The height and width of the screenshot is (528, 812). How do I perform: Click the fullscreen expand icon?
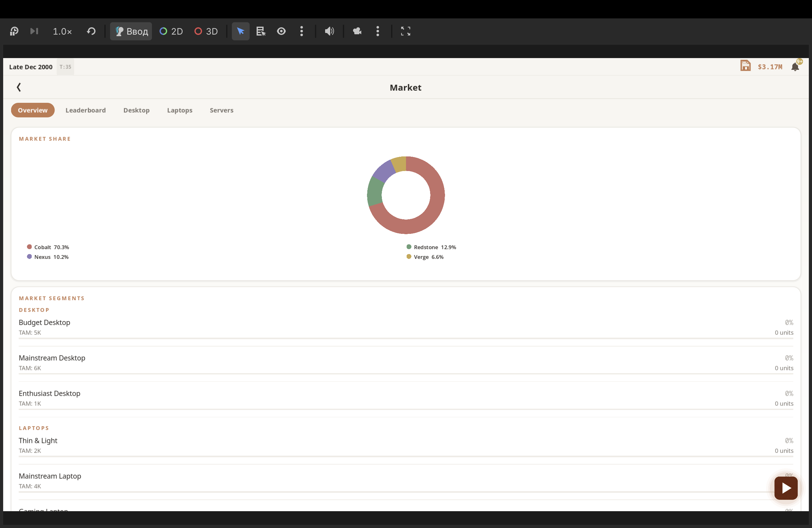[405, 31]
